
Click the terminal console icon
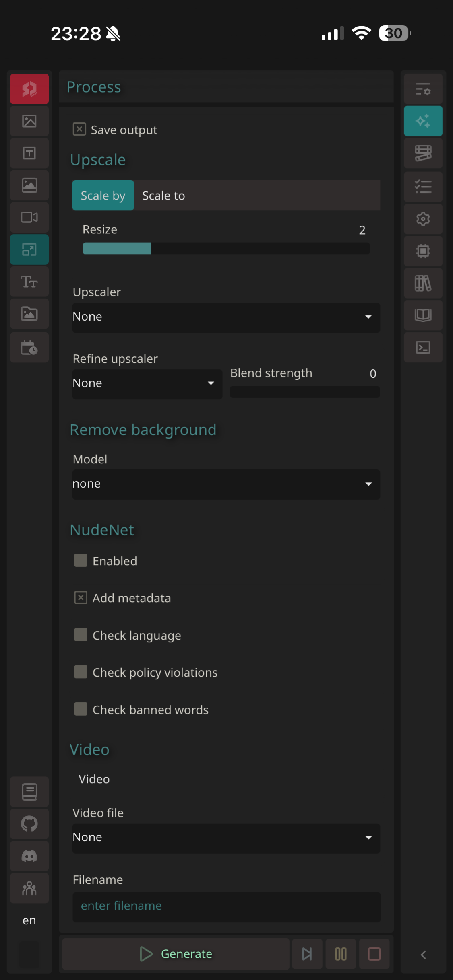point(423,348)
